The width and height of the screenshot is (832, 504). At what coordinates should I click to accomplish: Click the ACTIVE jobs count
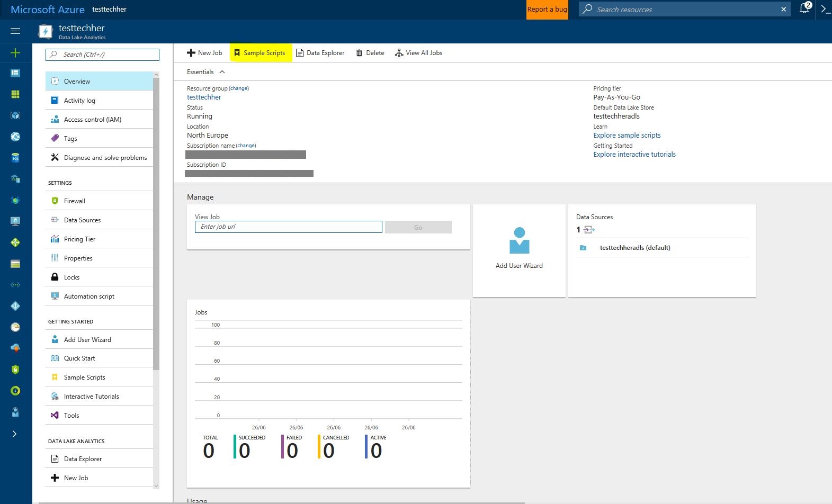376,447
